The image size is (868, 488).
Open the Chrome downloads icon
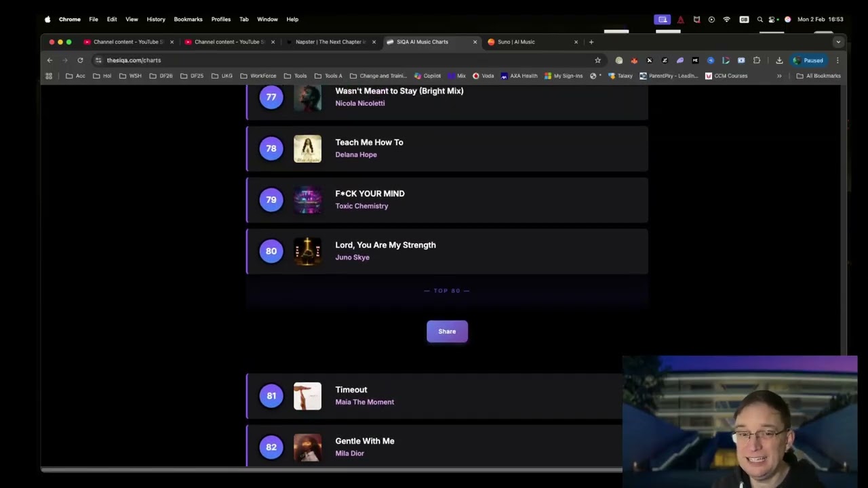click(x=779, y=60)
